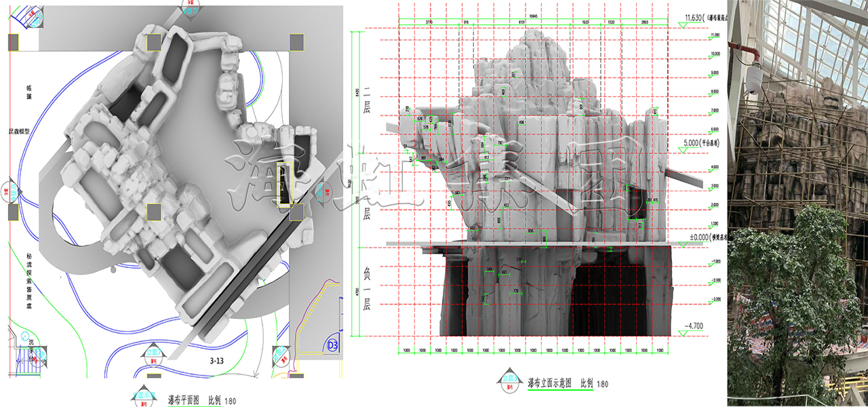Click the 昆蟲模型 annotation on plan left
Image resolution: width=868 pixels, height=407 pixels.
tap(18, 132)
